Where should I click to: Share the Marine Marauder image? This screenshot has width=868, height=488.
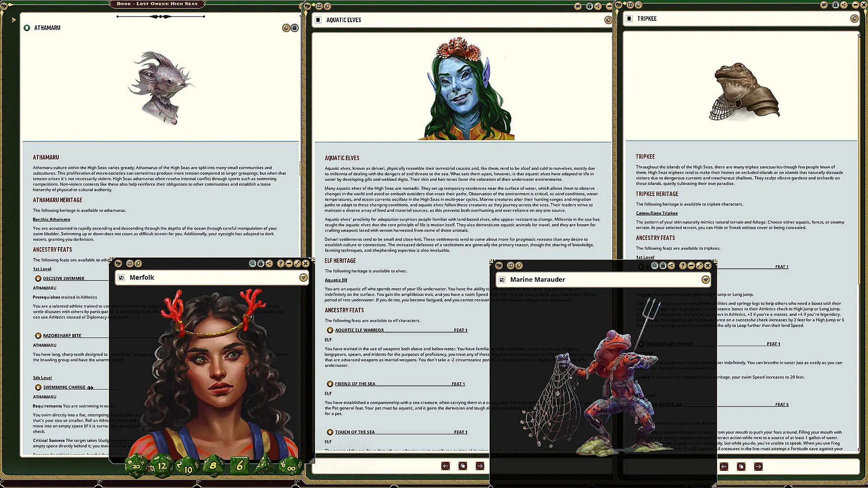[x=671, y=266]
